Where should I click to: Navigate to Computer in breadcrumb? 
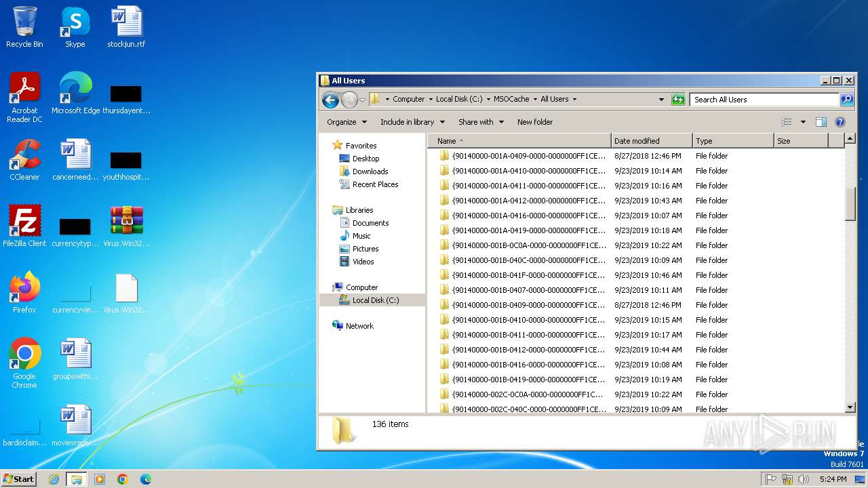[x=409, y=100]
